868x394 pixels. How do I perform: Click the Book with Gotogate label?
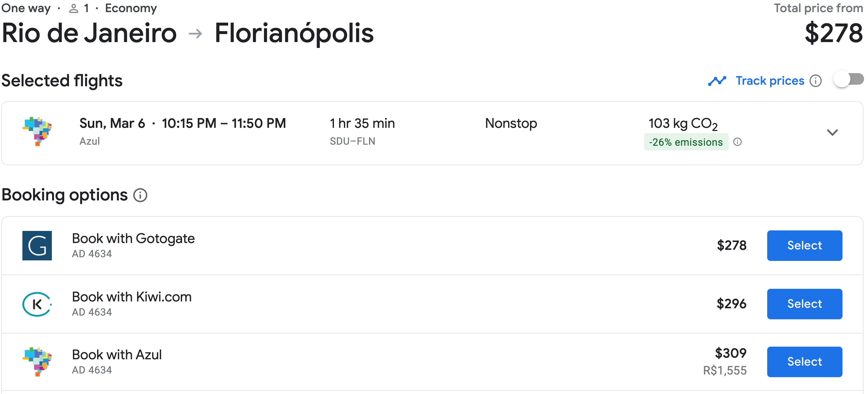pyautogui.click(x=133, y=239)
